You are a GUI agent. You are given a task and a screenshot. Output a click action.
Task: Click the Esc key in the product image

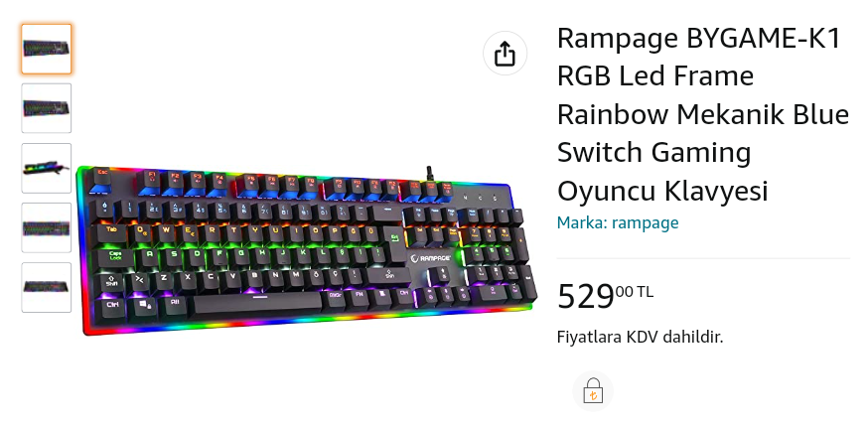(102, 180)
